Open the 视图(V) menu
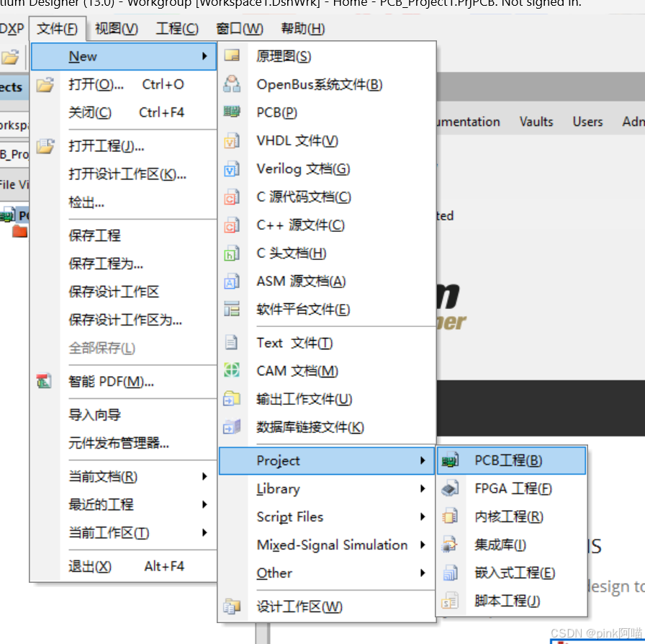645x644 pixels. click(x=117, y=28)
